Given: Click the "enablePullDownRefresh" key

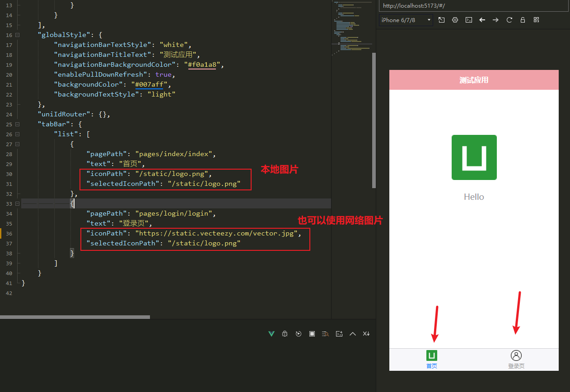Looking at the screenshot, I should pyautogui.click(x=100, y=74).
